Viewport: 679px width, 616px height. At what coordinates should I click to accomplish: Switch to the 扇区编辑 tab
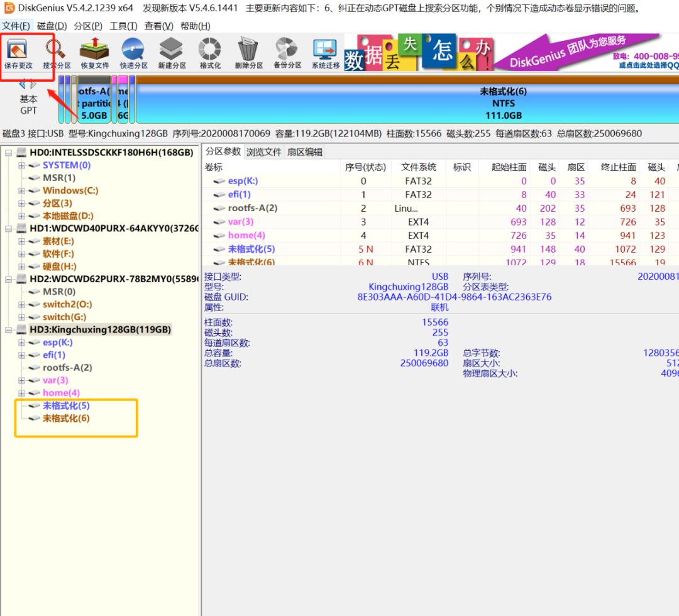[304, 152]
